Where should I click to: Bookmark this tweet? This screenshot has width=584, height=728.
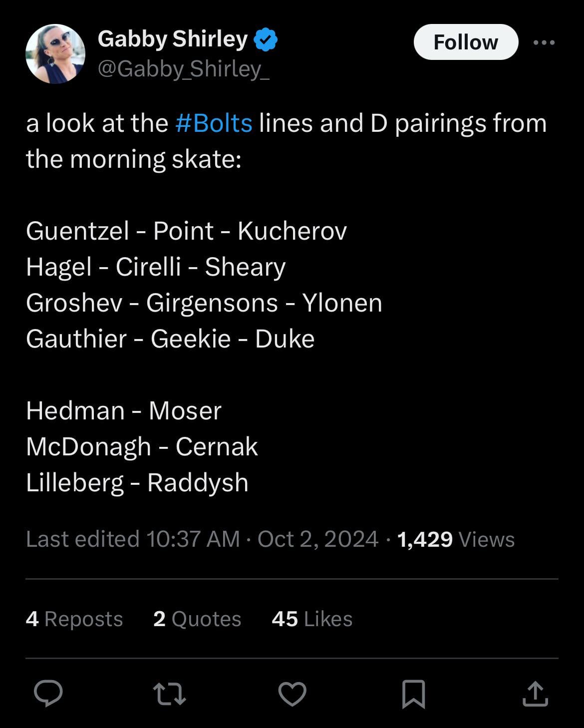(413, 694)
